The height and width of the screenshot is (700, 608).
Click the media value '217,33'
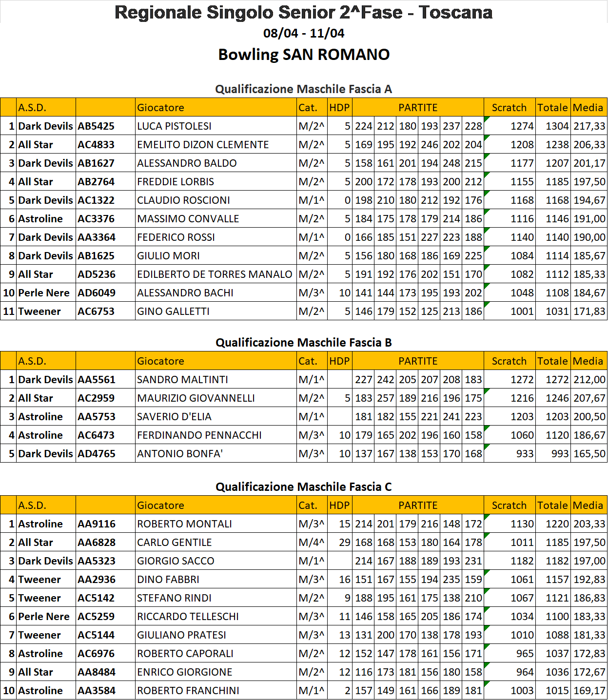click(589, 126)
